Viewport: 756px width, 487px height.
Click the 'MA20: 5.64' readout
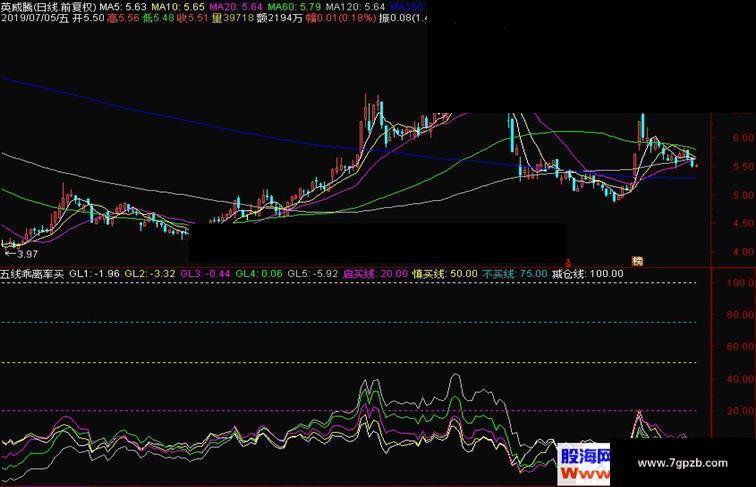pyautogui.click(x=236, y=7)
